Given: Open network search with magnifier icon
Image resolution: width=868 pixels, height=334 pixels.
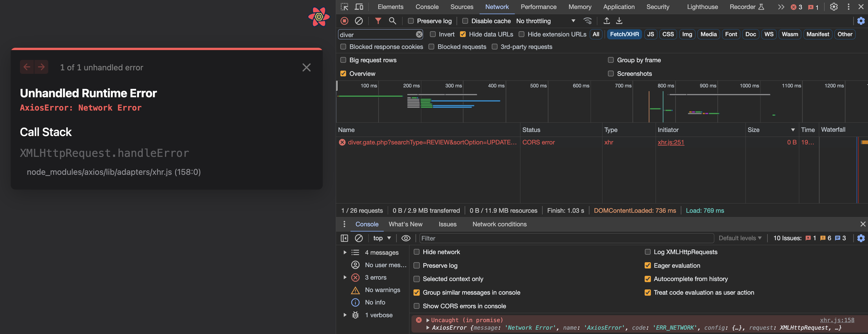Looking at the screenshot, I should (392, 21).
